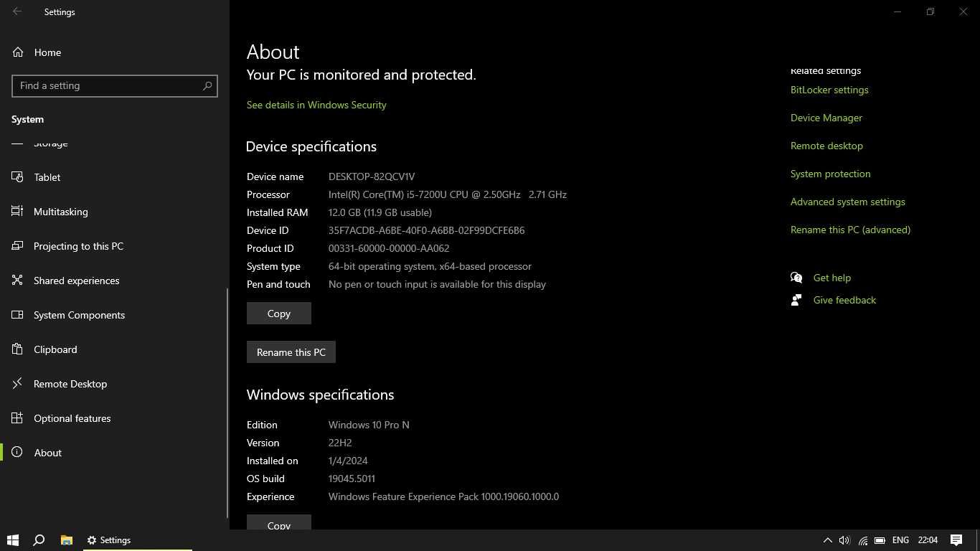Select the Installed on date 1/4/2024
Image resolution: width=980 pixels, height=551 pixels.
[x=348, y=461]
